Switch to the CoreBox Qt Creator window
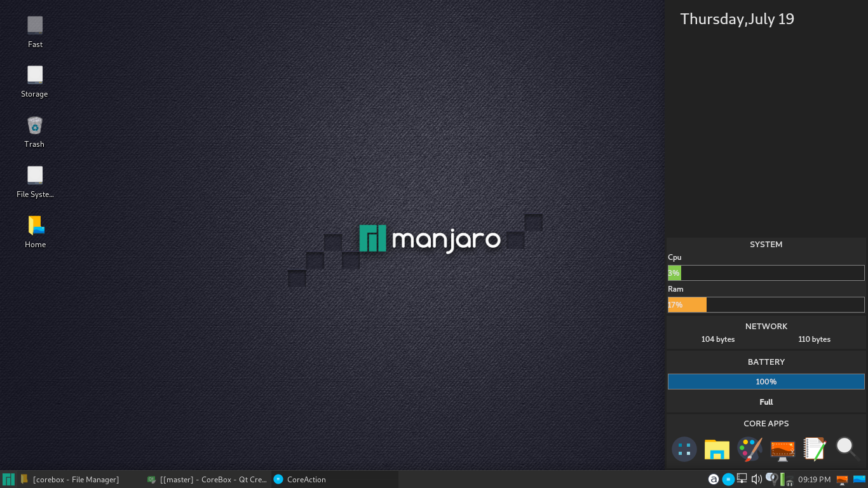The height and width of the screenshot is (488, 868). [207, 479]
